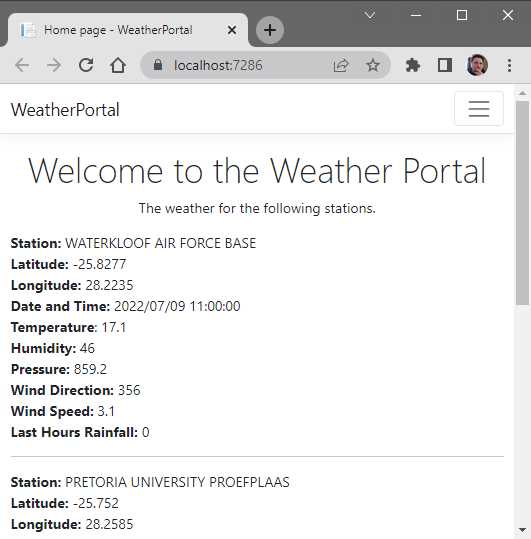Expand the WeatherPortal hamburger navigation menu
Image resolution: width=531 pixels, height=539 pixels.
tap(479, 109)
